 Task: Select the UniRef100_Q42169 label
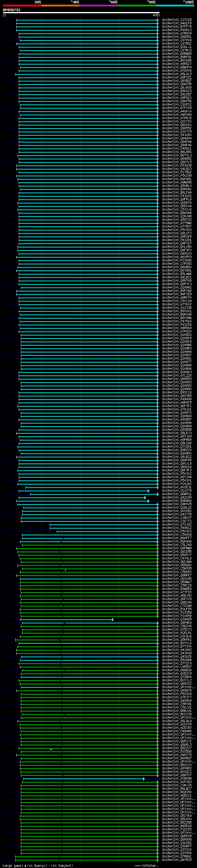pyautogui.click(x=176, y=497)
